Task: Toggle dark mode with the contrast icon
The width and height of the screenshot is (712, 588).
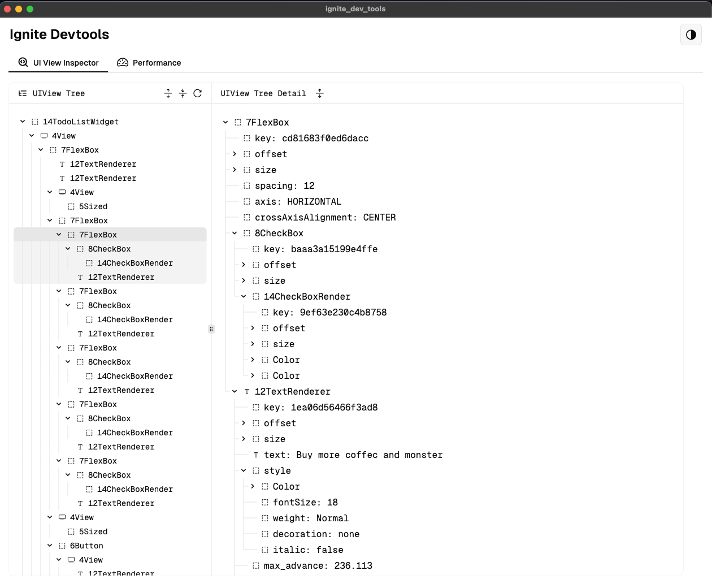Action: (691, 34)
